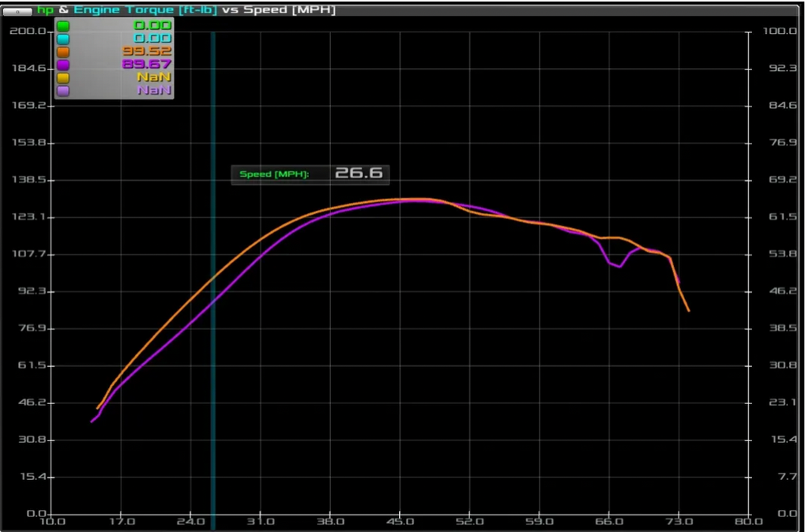Click the yellow NaN legend value

pyautogui.click(x=154, y=77)
